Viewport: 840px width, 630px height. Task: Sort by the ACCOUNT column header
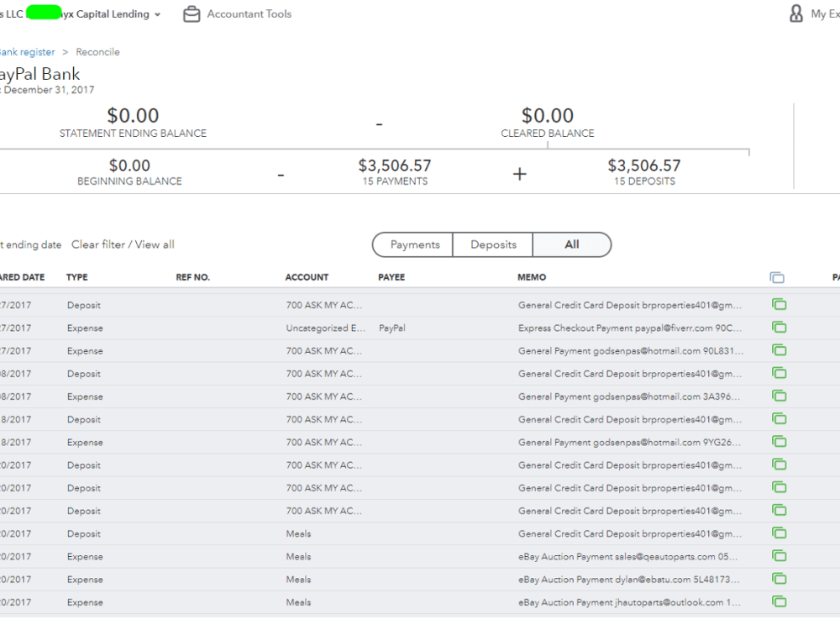307,277
